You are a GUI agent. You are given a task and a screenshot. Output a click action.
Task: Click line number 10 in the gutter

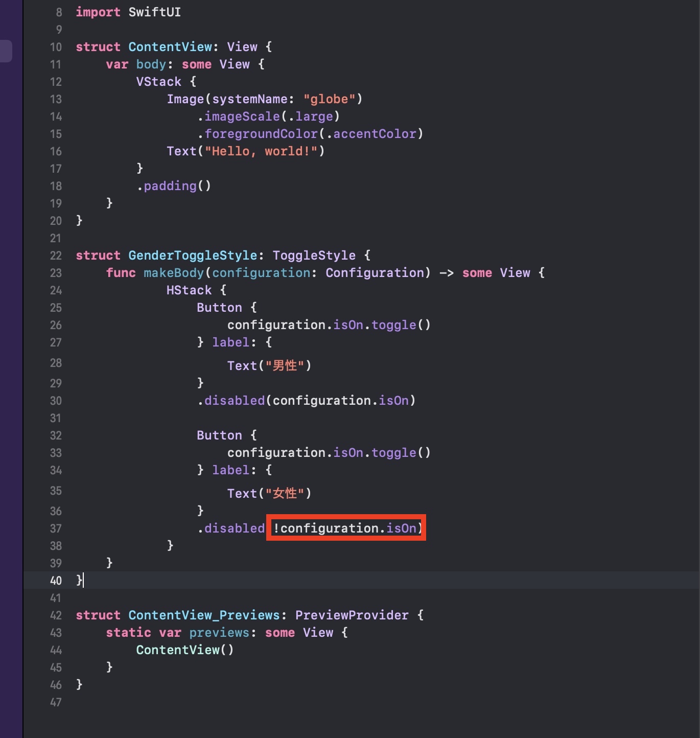(56, 47)
